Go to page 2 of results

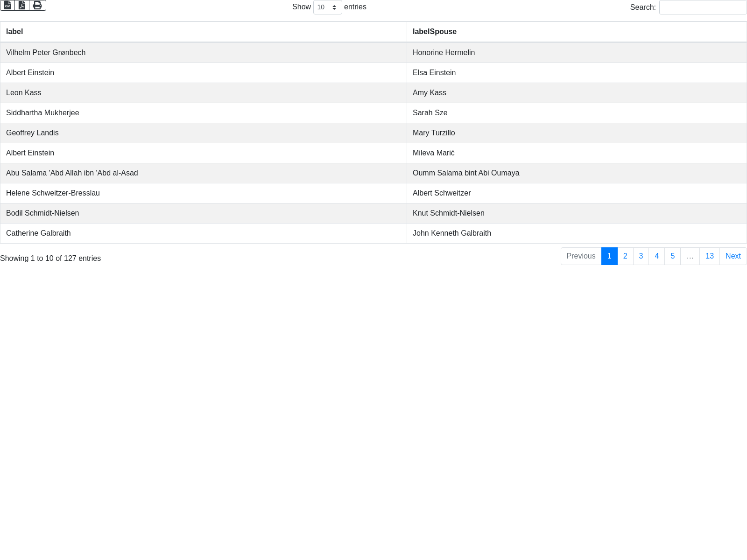coord(625,256)
